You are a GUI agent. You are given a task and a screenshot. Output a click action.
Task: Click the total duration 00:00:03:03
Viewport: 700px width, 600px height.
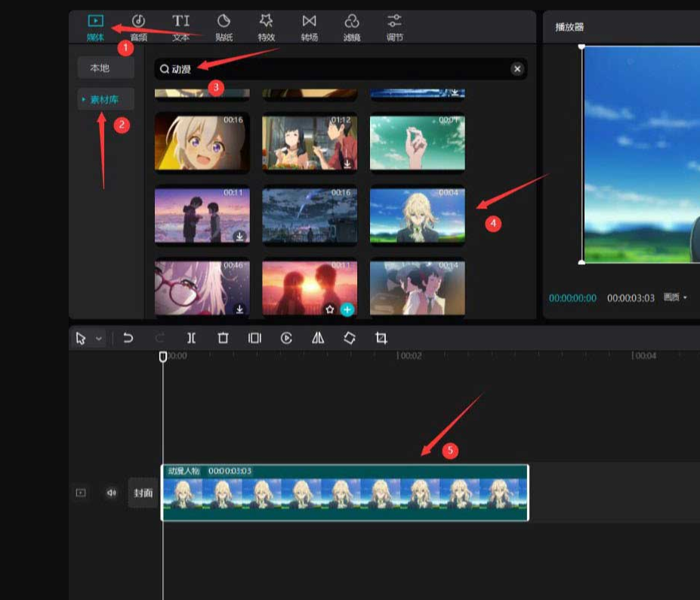tap(631, 298)
